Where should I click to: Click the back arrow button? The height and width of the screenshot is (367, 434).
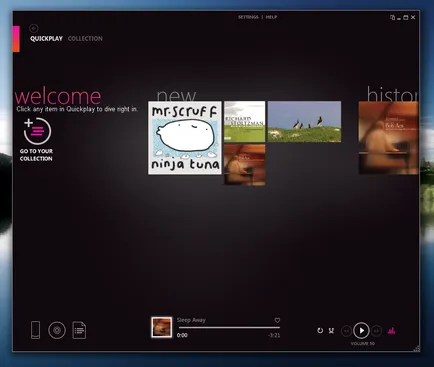point(34,28)
